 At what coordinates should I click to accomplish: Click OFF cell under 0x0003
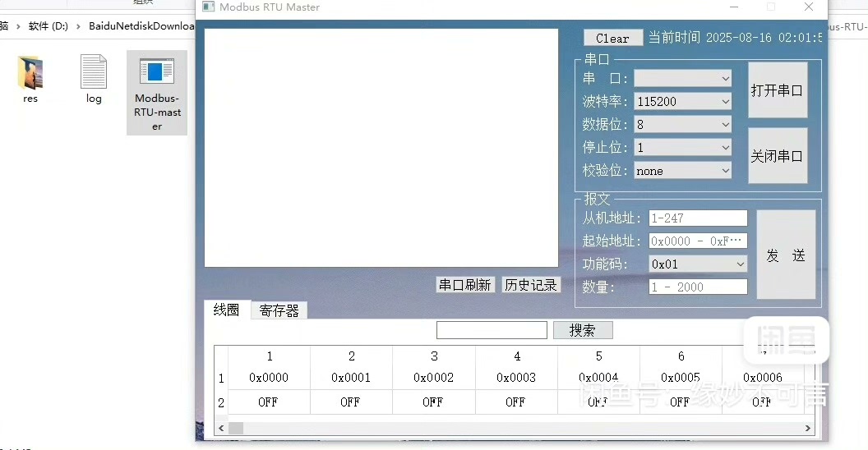(516, 402)
